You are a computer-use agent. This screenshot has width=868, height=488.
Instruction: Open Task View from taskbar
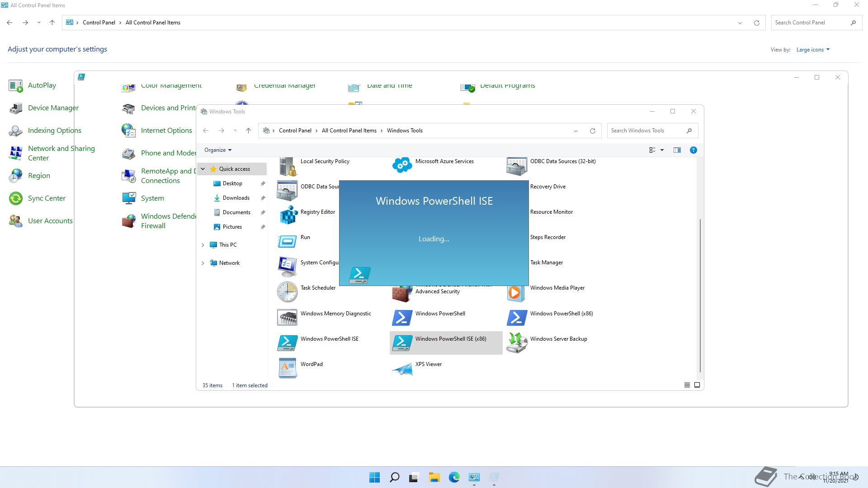pyautogui.click(x=414, y=477)
